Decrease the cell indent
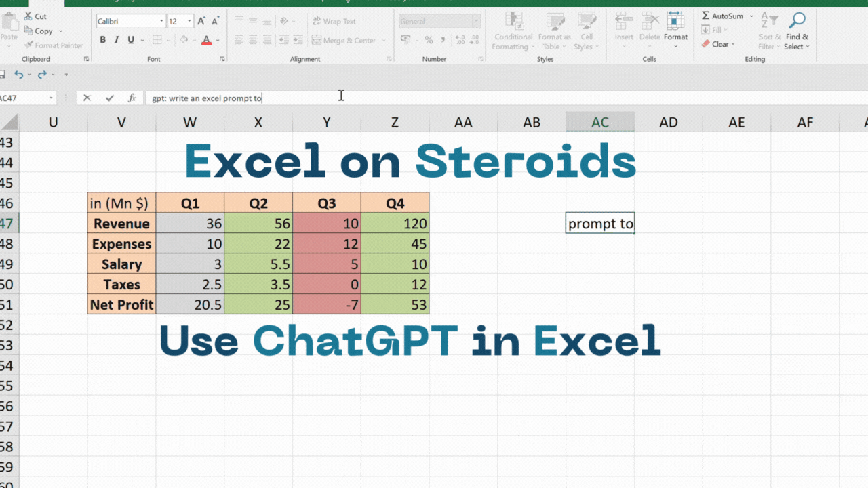 tap(285, 40)
